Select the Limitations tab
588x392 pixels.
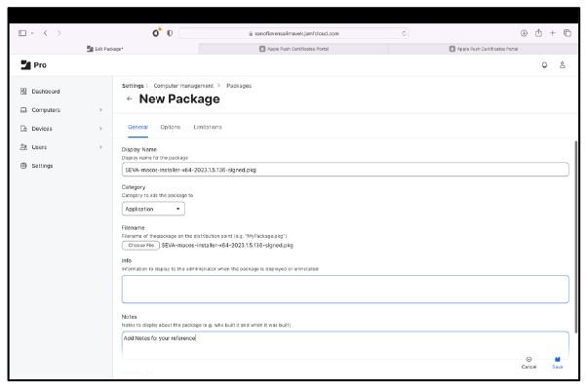(208, 127)
